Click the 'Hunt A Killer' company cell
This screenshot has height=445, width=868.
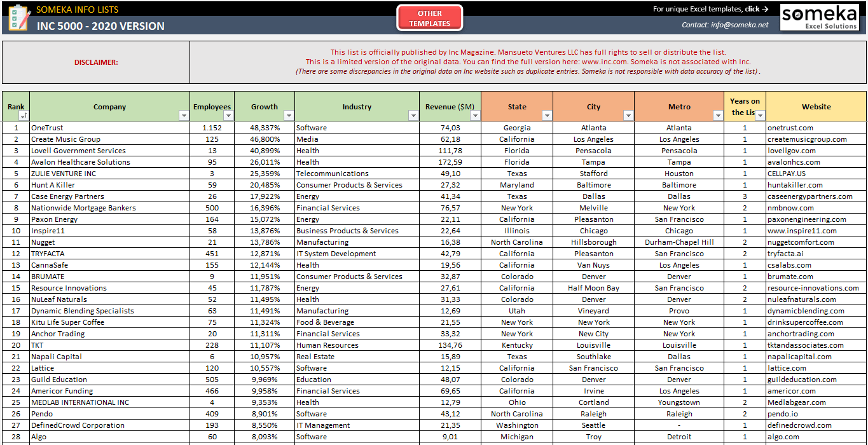point(110,185)
